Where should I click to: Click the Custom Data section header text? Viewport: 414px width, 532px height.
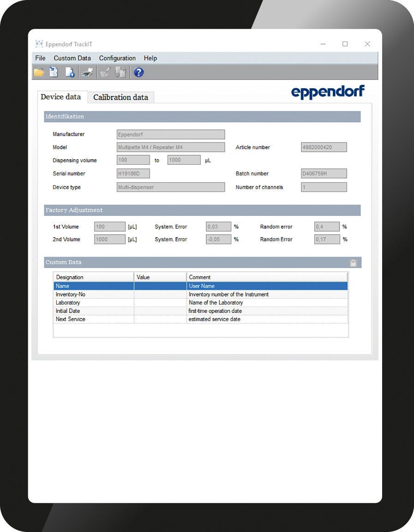tap(63, 262)
